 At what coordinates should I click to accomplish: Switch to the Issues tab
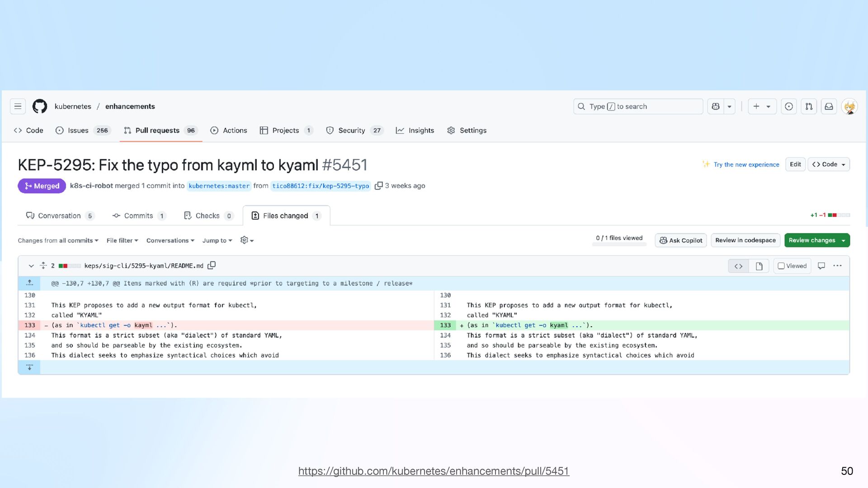click(x=83, y=131)
